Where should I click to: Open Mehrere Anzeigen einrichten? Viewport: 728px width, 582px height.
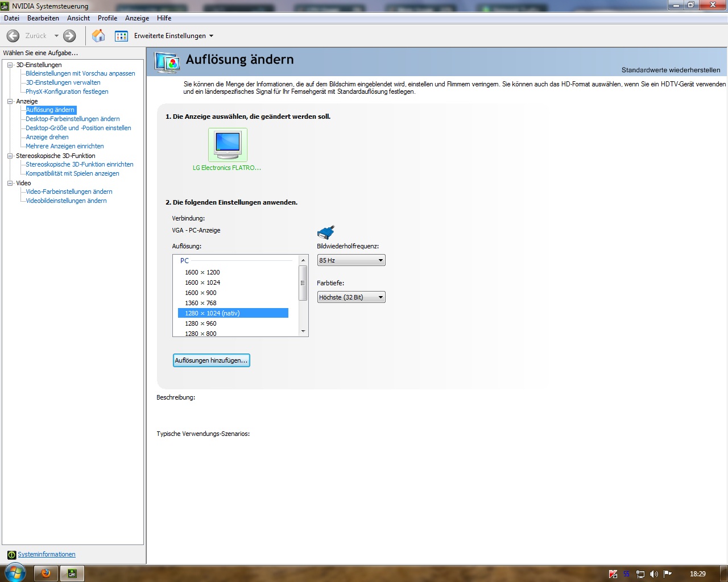pyautogui.click(x=65, y=146)
